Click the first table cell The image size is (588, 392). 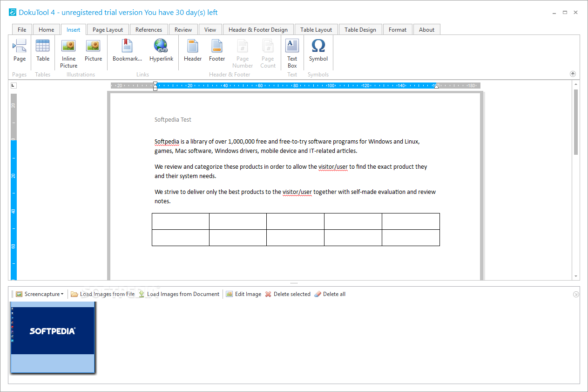[180, 221]
